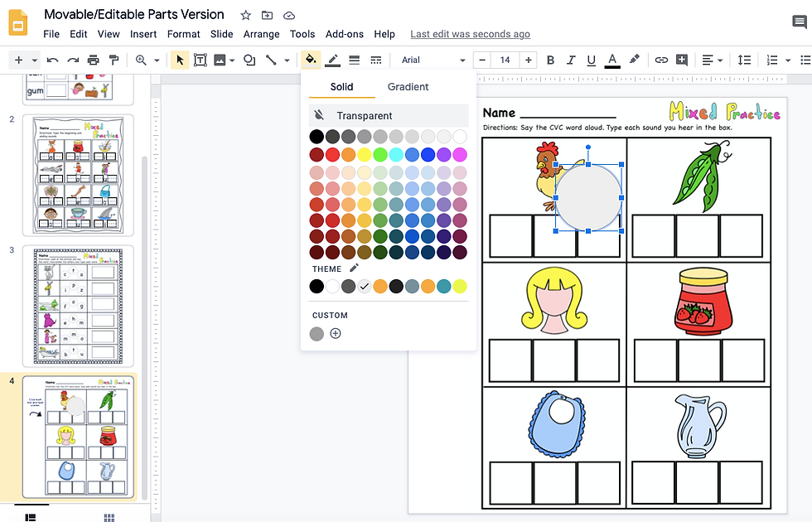Expand the new slide layout dropdown arrow
812x522 pixels.
pos(34,60)
